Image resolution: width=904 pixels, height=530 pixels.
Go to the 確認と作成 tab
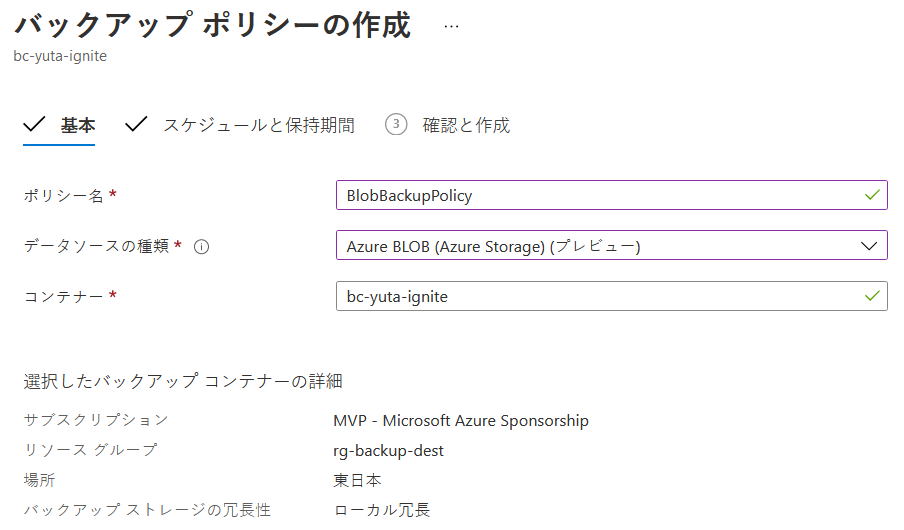(466, 125)
